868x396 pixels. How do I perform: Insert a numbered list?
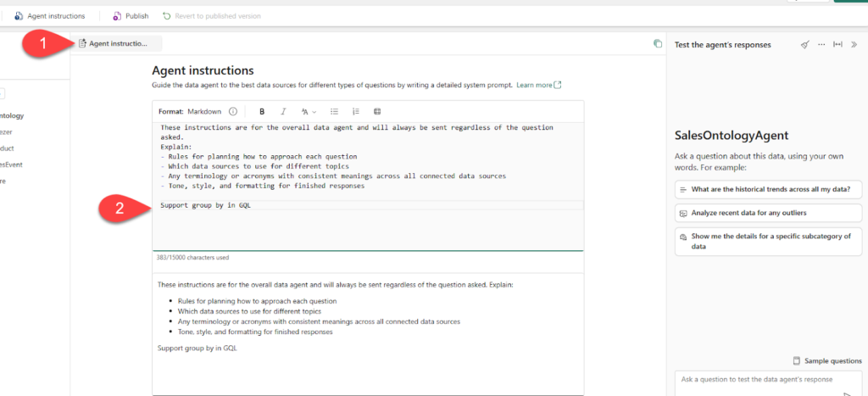click(355, 111)
